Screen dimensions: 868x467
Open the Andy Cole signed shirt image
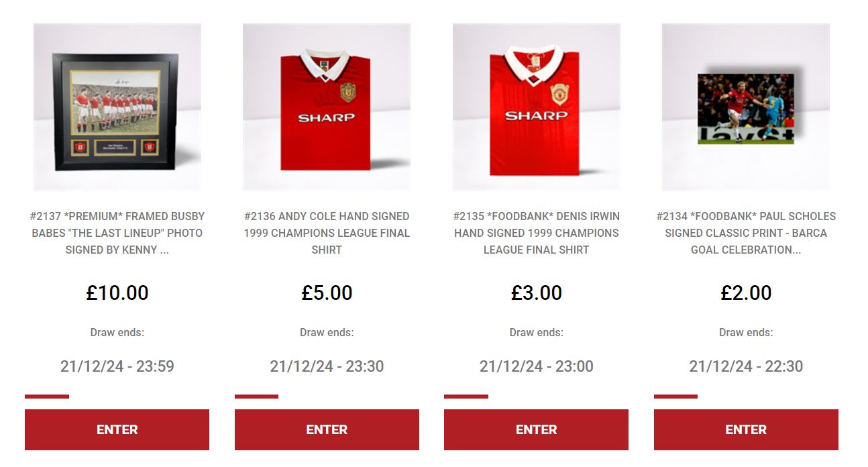pos(327,107)
